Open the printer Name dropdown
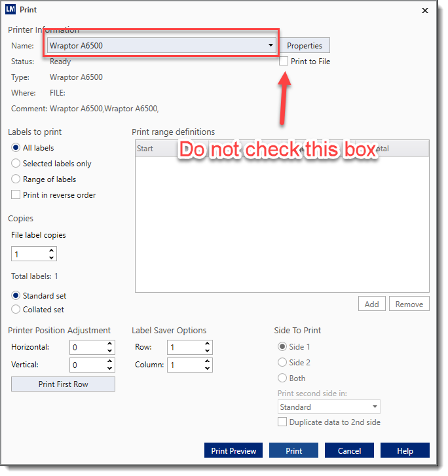This screenshot has height=476, width=448. [271, 45]
